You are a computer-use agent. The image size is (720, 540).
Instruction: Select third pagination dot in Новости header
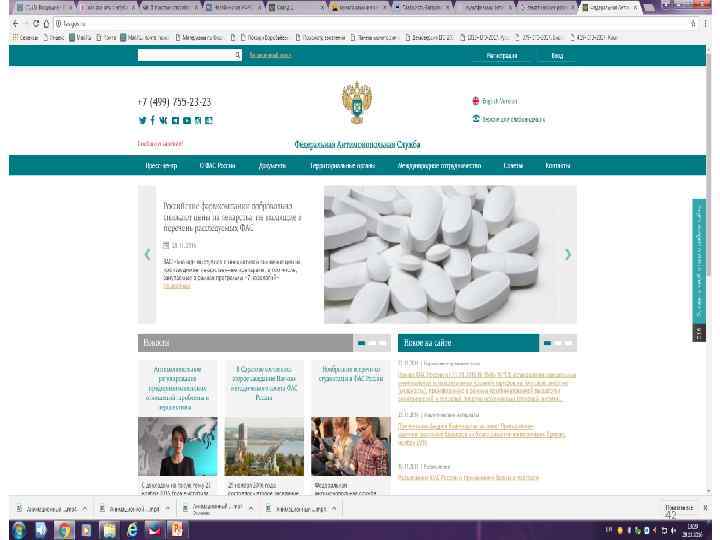click(382, 343)
